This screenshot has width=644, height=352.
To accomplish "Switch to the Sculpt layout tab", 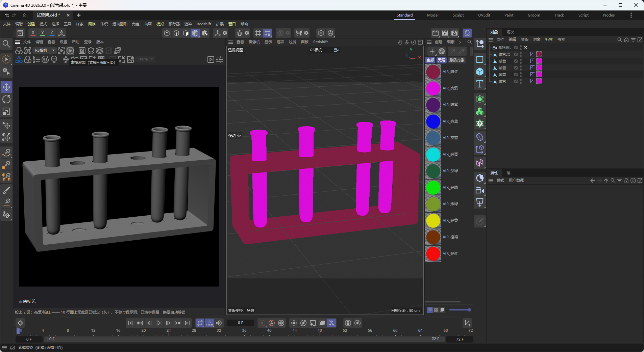I will (458, 15).
